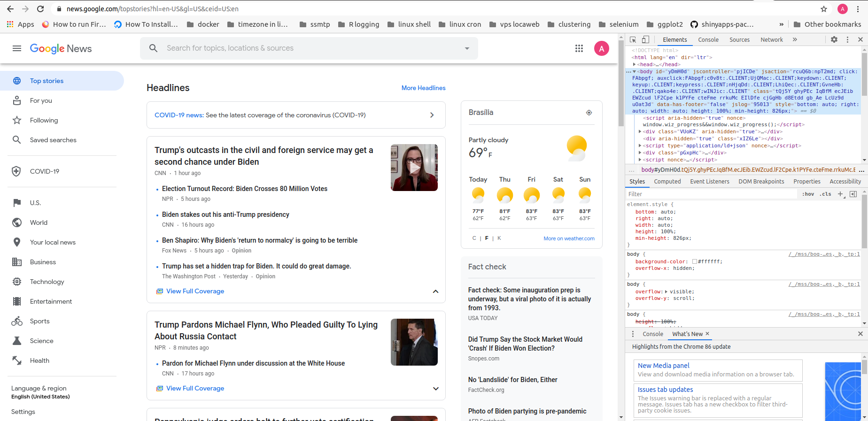Open the More on weather.com link
Image resolution: width=868 pixels, height=421 pixels.
569,238
